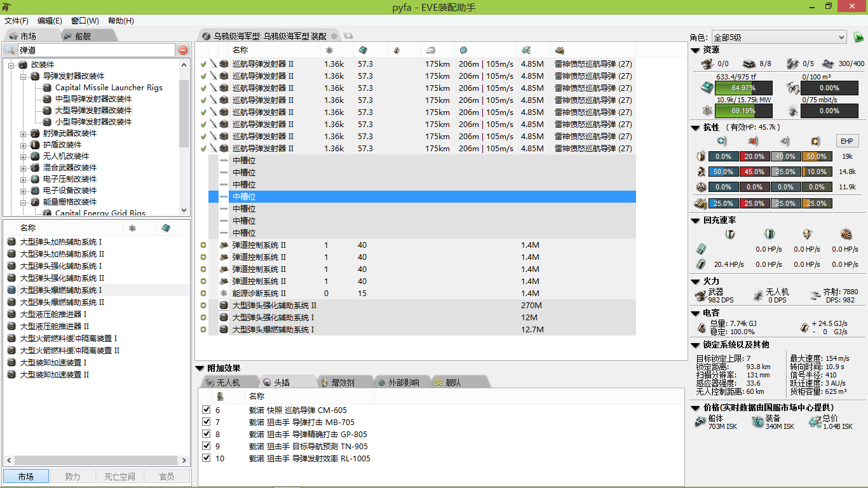Viewport: 868px width, 488px height.
Task: Collapse the 资源 section
Action: coord(695,50)
